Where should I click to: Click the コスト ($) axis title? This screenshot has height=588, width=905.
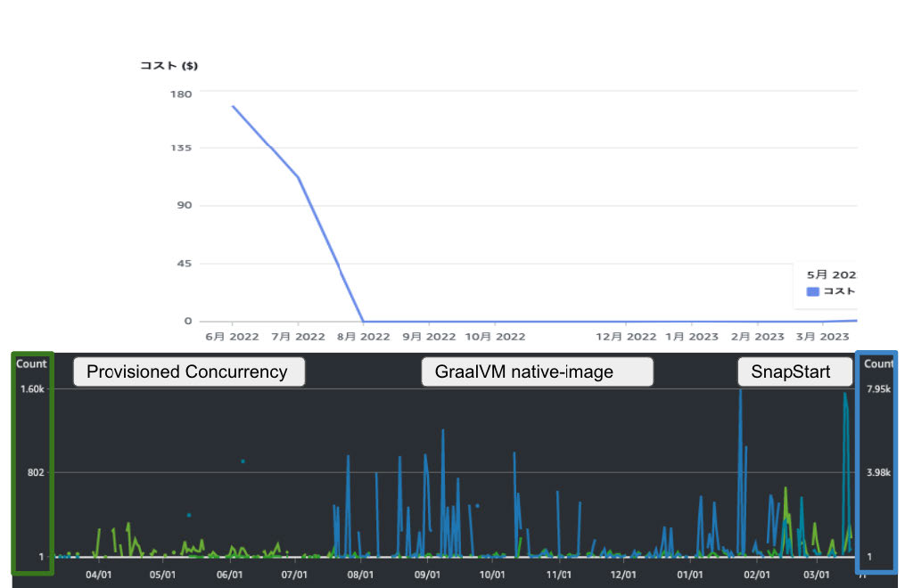(x=169, y=66)
